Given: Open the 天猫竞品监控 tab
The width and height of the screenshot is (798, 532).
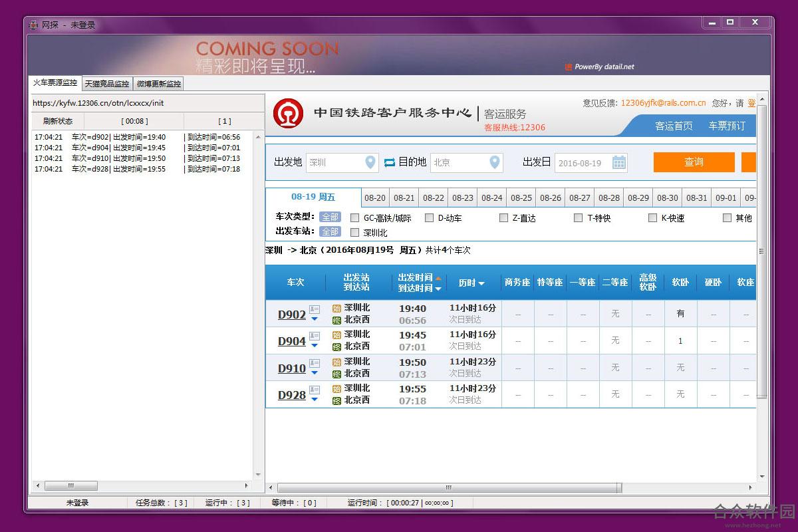Looking at the screenshot, I should pyautogui.click(x=107, y=84).
